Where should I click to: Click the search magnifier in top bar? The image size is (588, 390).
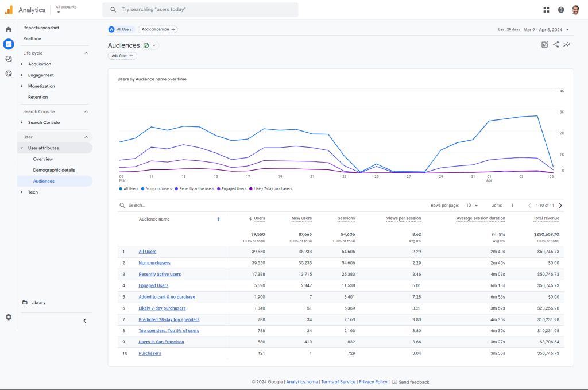113,10
